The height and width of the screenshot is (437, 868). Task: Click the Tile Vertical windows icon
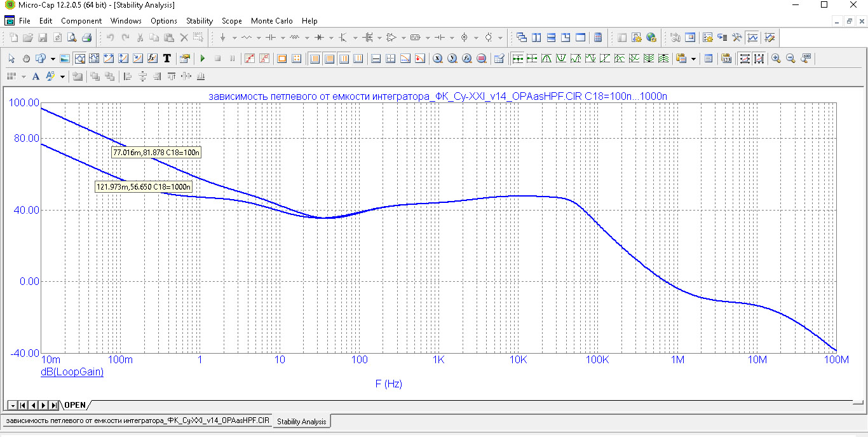click(x=536, y=38)
